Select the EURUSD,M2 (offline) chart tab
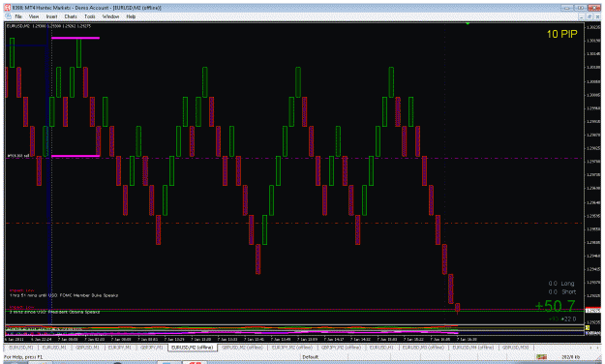605x364 pixels. pyautogui.click(x=193, y=348)
